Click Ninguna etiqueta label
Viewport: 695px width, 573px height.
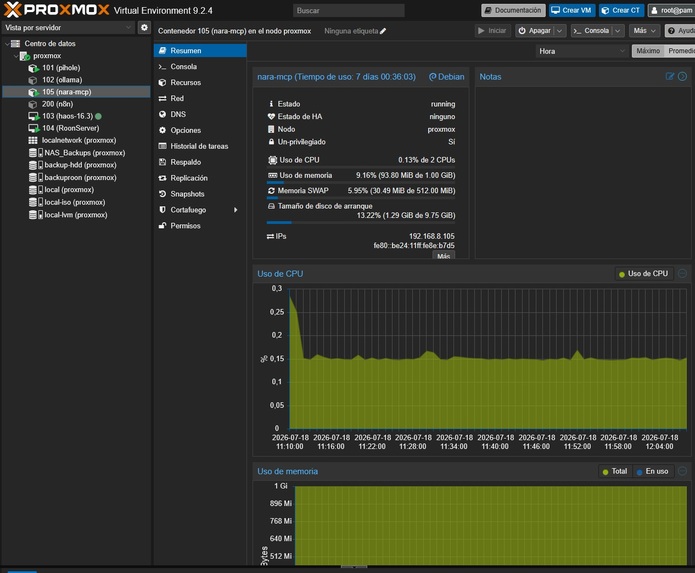351,31
